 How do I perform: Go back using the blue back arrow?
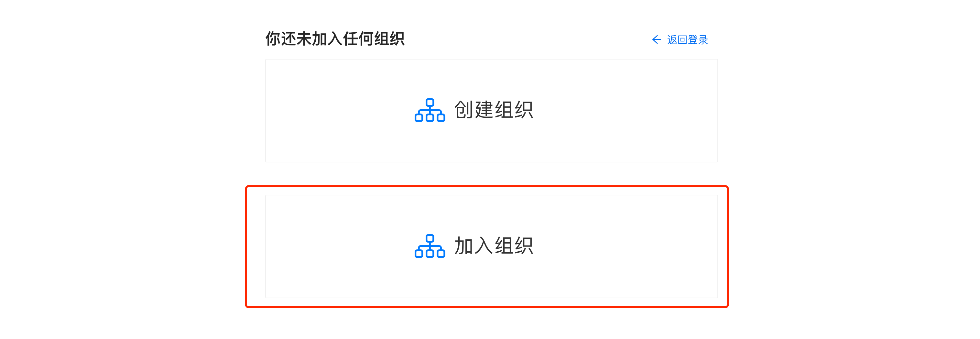tap(656, 39)
